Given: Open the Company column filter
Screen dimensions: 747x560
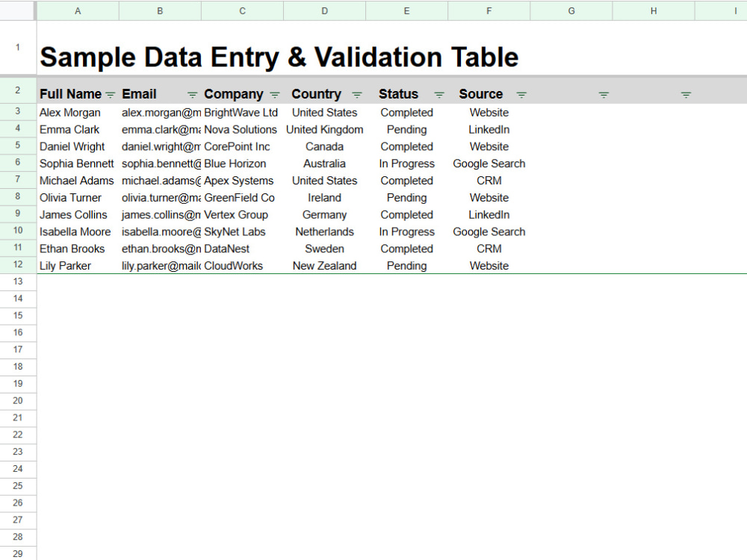Looking at the screenshot, I should pos(275,95).
